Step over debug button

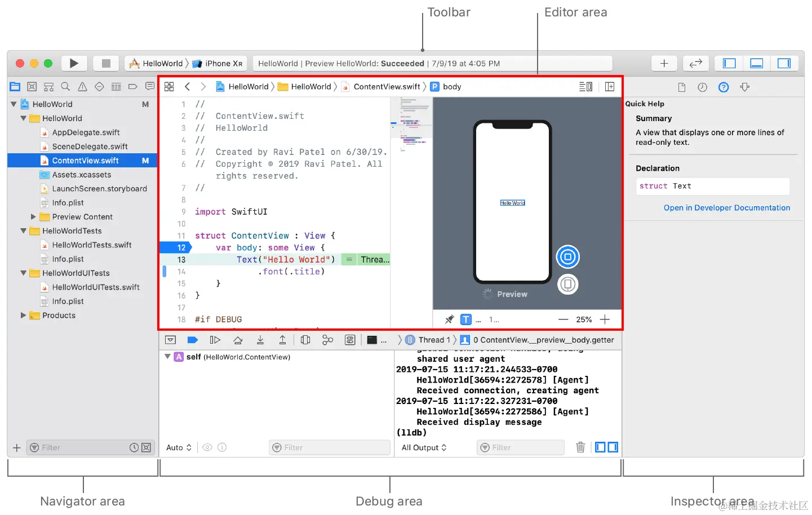[238, 340]
